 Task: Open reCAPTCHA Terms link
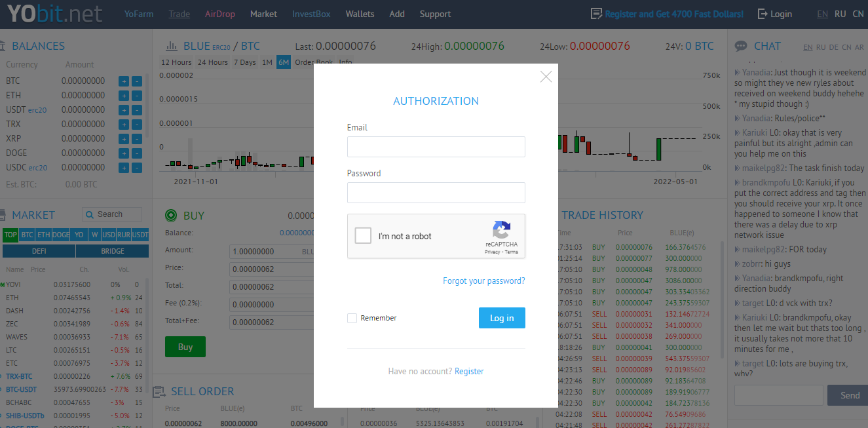click(512, 252)
